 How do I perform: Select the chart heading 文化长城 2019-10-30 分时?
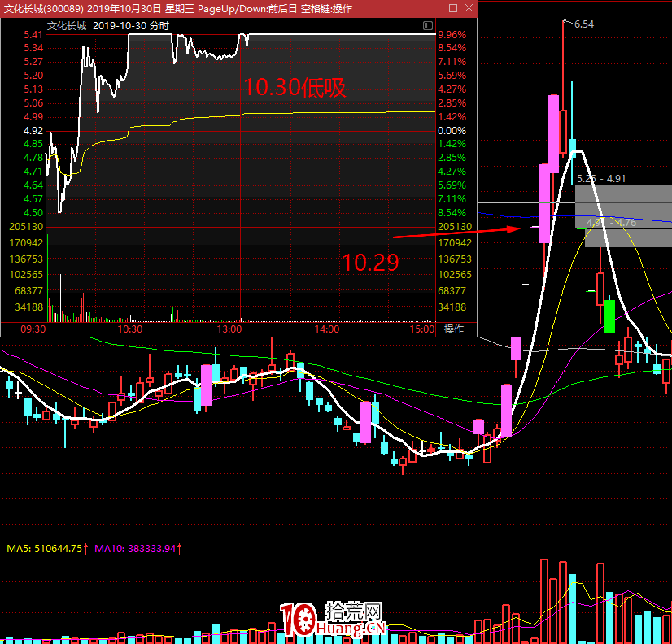coord(107,26)
